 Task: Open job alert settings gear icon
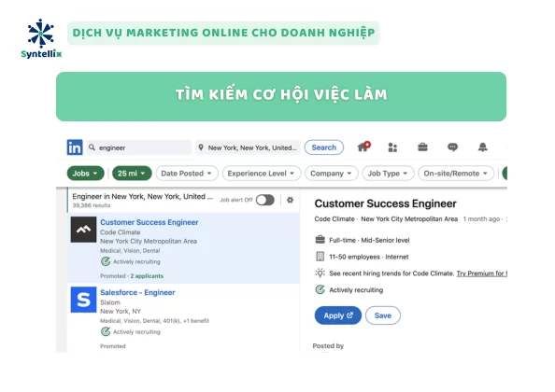pyautogui.click(x=290, y=200)
